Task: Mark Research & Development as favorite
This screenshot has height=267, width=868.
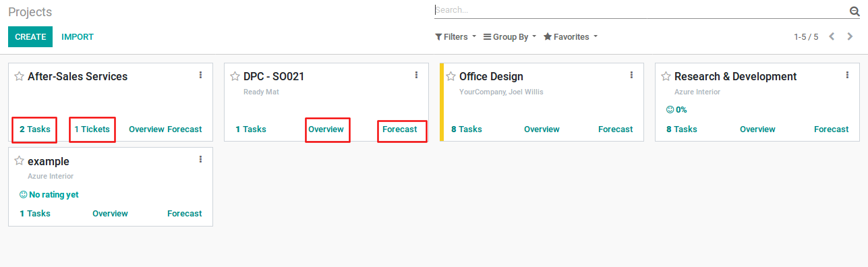Action: [666, 76]
